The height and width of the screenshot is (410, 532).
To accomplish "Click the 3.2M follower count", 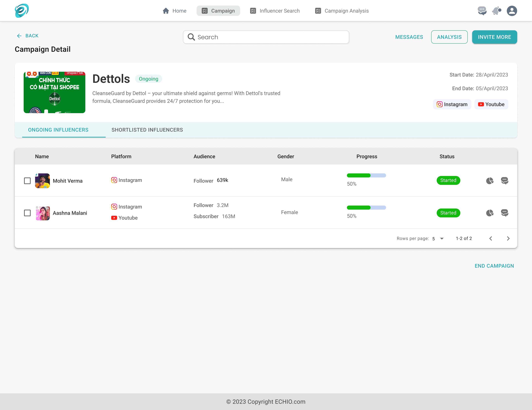I will pos(223,205).
